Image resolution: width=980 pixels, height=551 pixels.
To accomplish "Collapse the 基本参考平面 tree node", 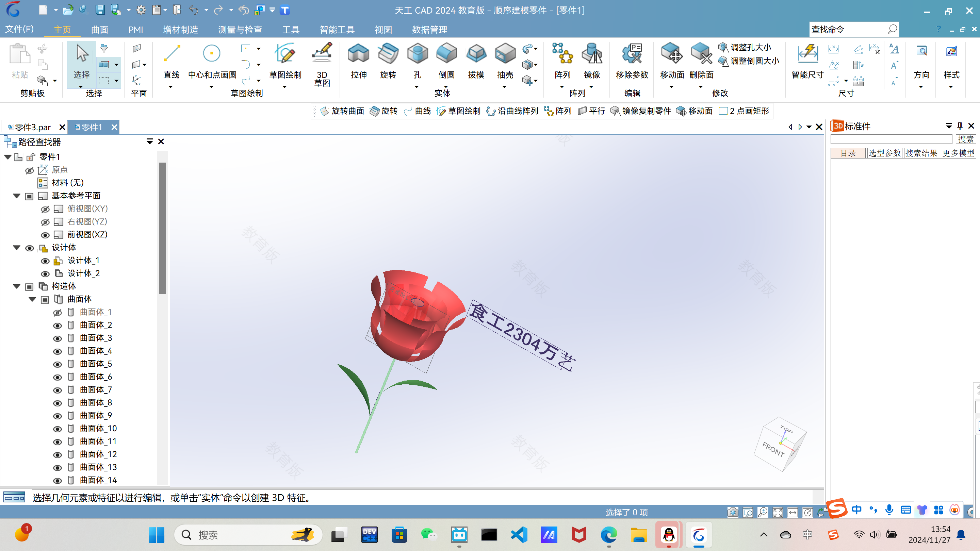I will tap(16, 196).
